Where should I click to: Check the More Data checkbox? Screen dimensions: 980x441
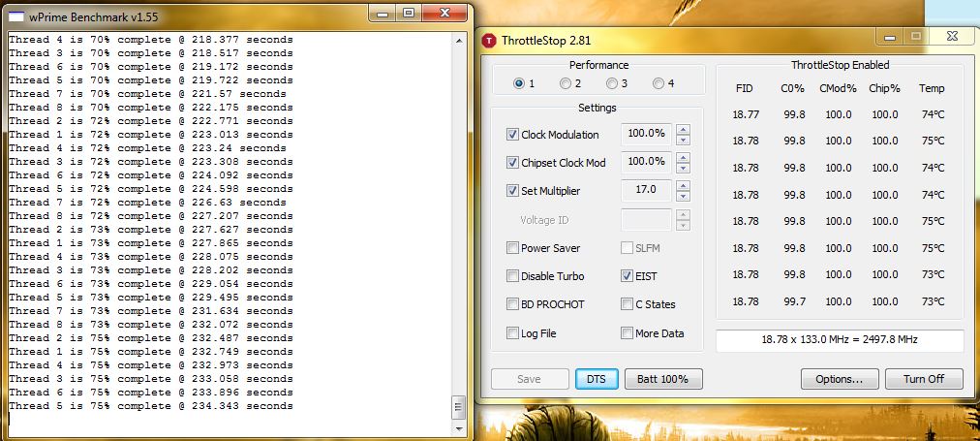click(627, 333)
